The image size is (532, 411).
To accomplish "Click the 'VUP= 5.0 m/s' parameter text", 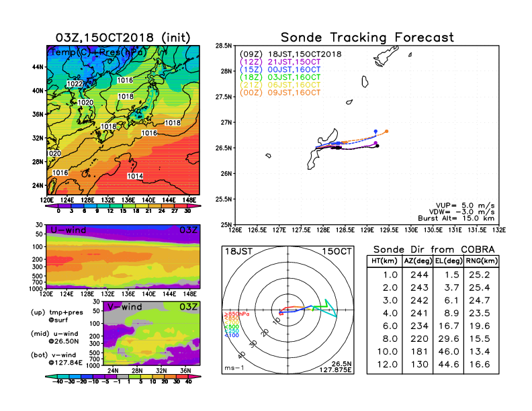I will tap(465, 205).
